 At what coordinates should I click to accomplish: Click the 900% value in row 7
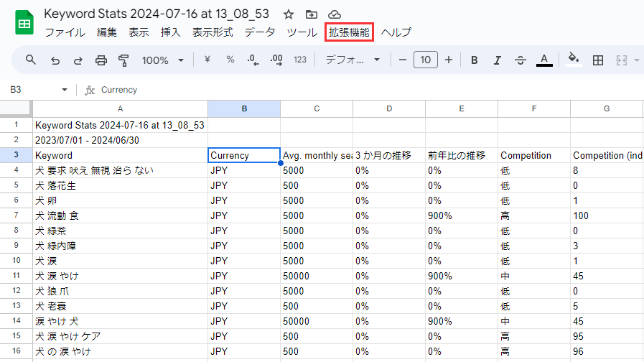click(x=462, y=215)
